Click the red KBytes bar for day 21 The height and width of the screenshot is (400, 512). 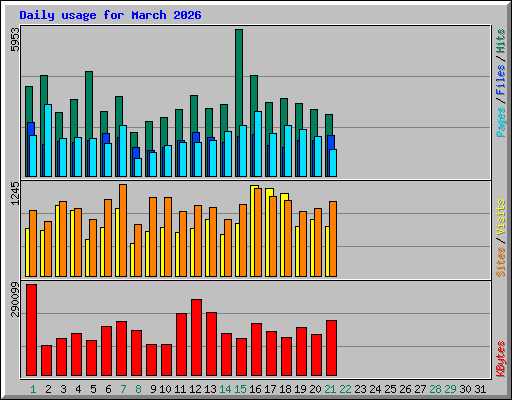pos(331,348)
